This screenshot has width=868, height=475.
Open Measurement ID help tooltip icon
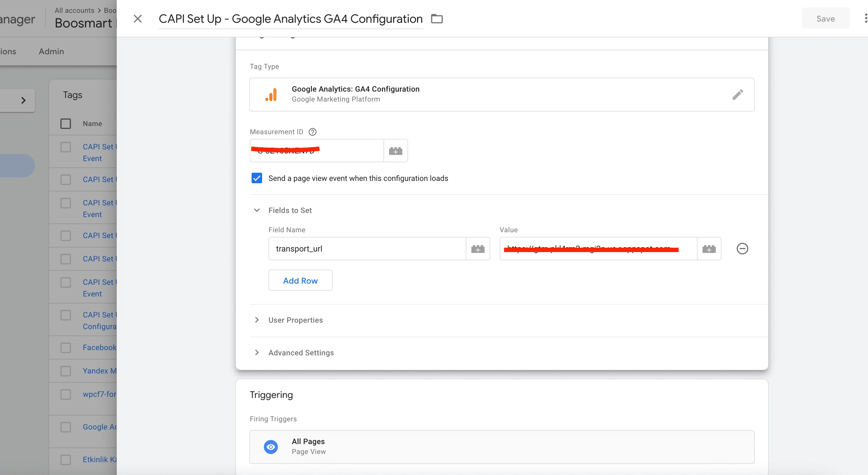pyautogui.click(x=312, y=132)
